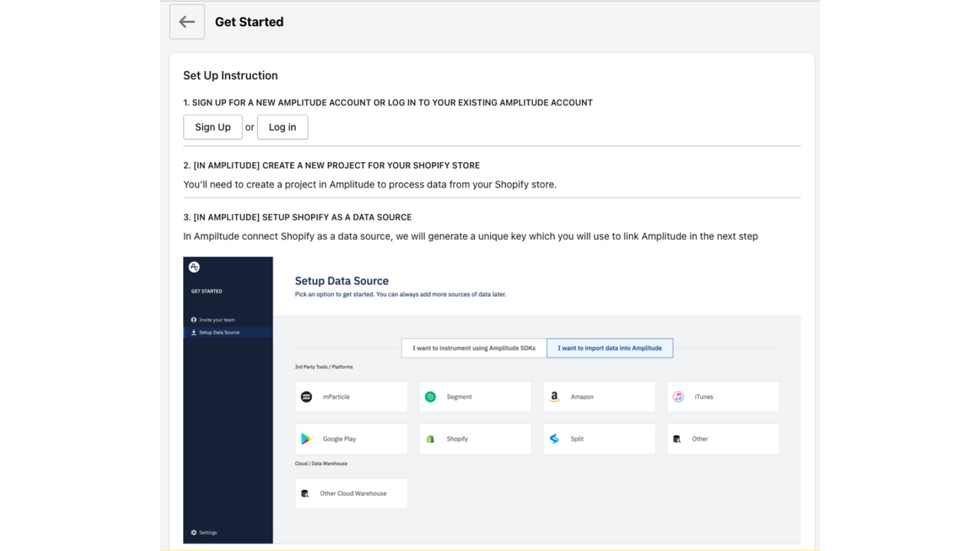Viewport: 980px width, 551px height.
Task: Click the Invite your team person icon
Action: (194, 320)
